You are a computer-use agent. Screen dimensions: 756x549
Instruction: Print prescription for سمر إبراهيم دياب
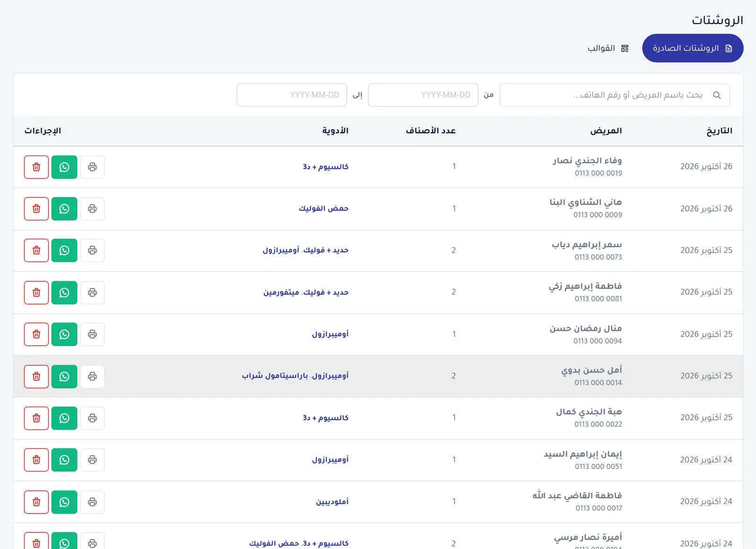pos(92,250)
